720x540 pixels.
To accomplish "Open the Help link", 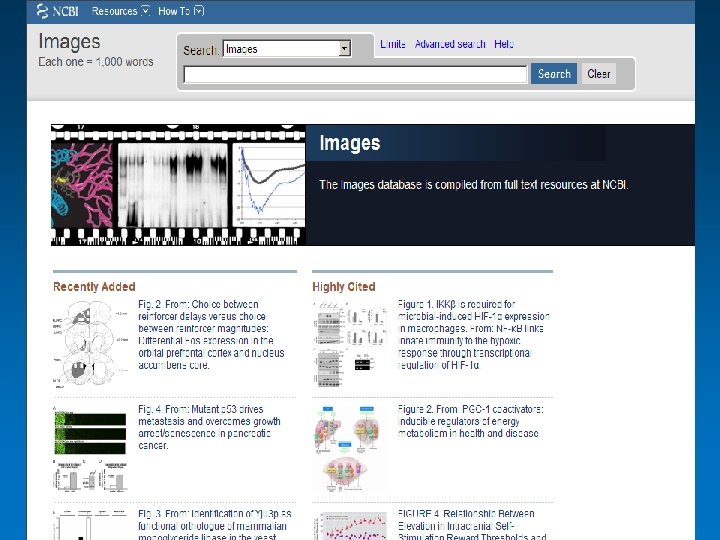I will point(504,44).
